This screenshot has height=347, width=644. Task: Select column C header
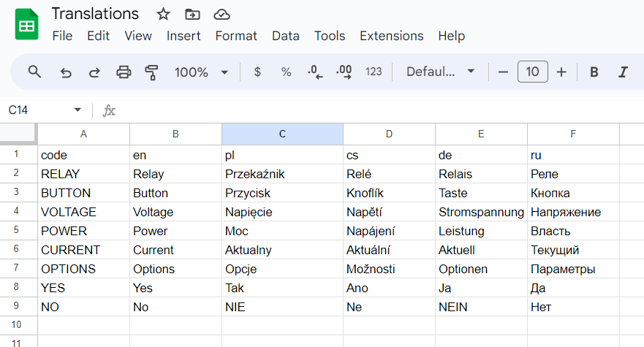[x=282, y=134]
